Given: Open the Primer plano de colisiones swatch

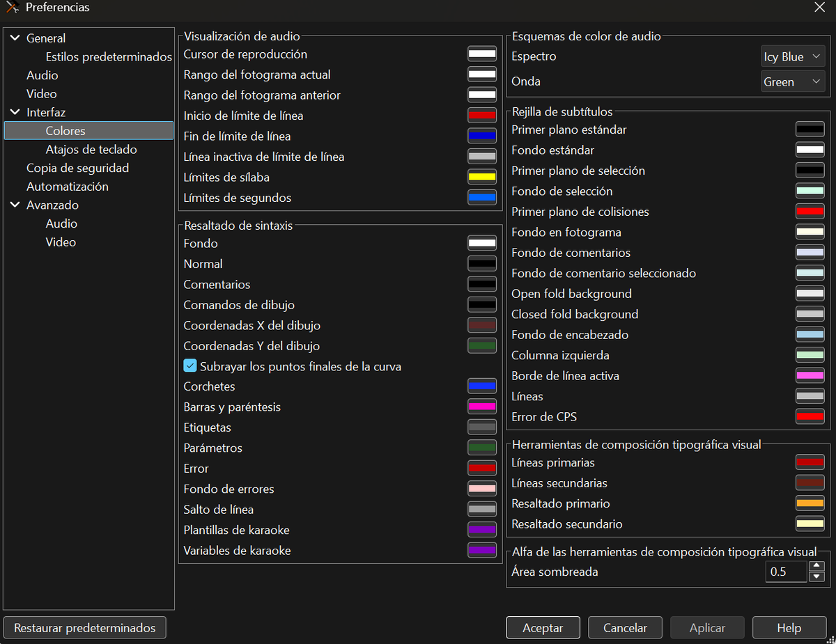Looking at the screenshot, I should coord(810,212).
